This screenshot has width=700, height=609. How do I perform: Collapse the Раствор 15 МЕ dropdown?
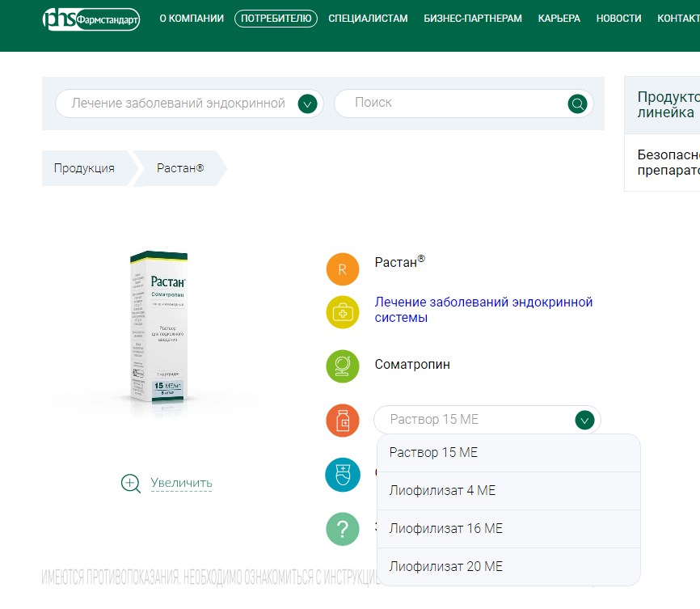click(584, 420)
